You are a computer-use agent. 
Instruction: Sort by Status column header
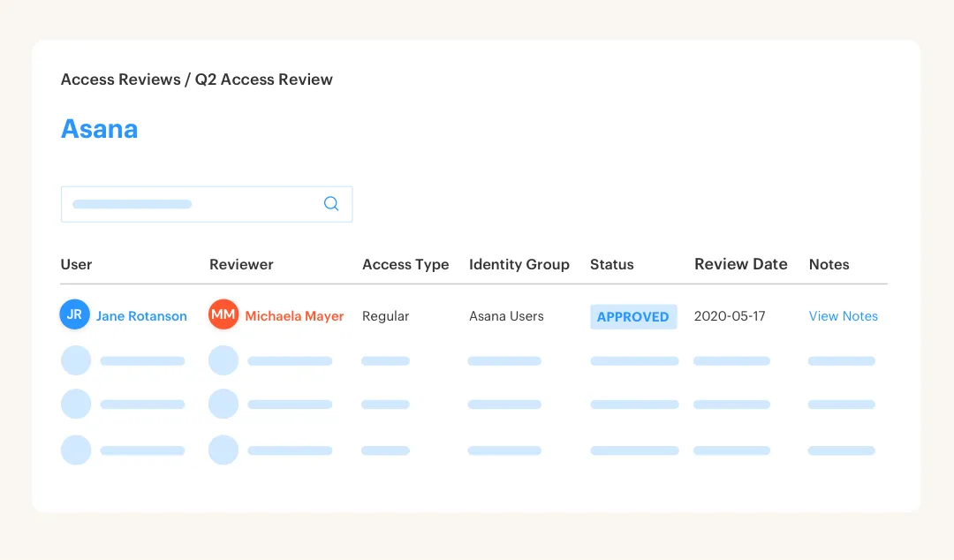click(x=611, y=264)
